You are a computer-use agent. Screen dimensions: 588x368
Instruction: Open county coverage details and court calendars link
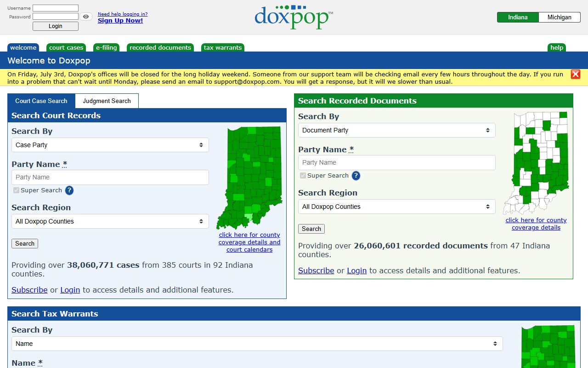(x=249, y=242)
